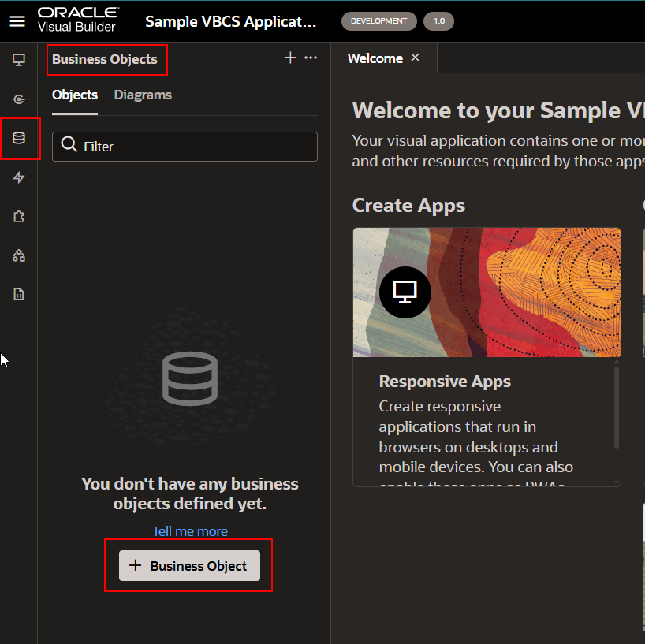This screenshot has width=645, height=644.
Task: Click the scrollbar in Responsive Apps card
Action: click(x=616, y=407)
